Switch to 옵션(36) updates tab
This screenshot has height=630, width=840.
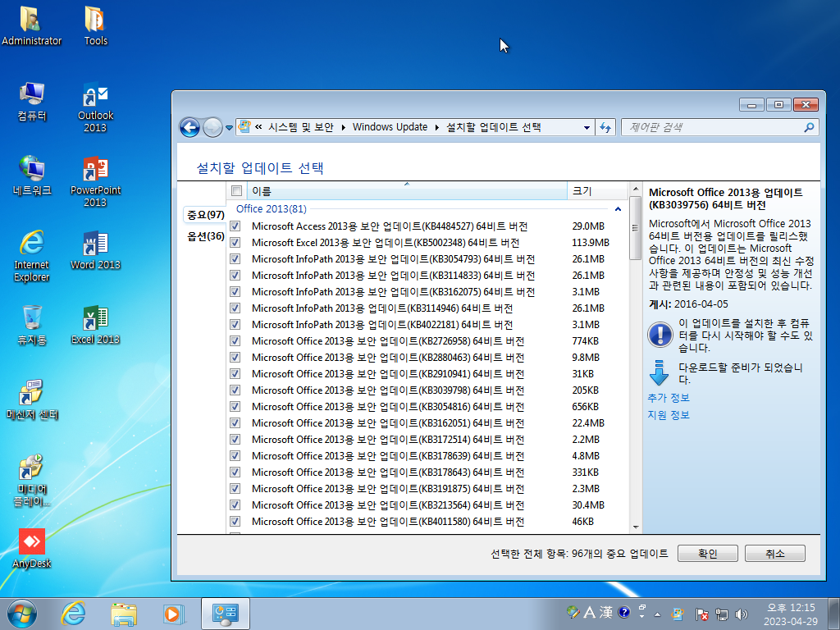[x=206, y=236]
